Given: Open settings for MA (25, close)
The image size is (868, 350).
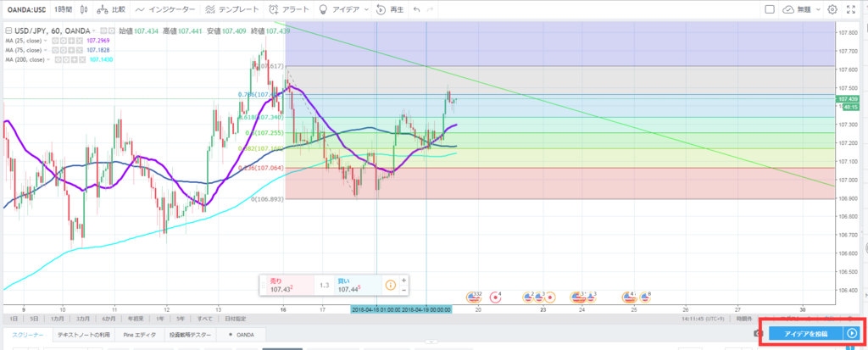Looking at the screenshot, I should pos(63,41).
